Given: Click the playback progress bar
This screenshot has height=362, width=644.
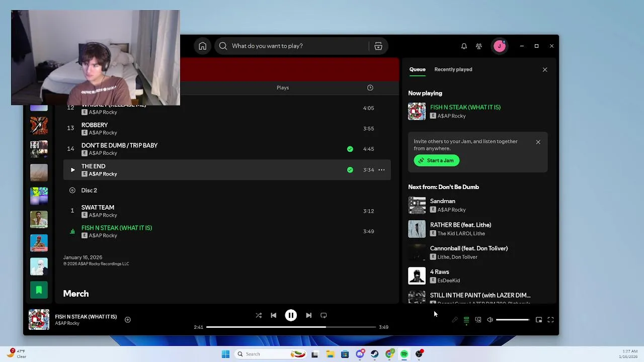Looking at the screenshot, I should [291, 327].
